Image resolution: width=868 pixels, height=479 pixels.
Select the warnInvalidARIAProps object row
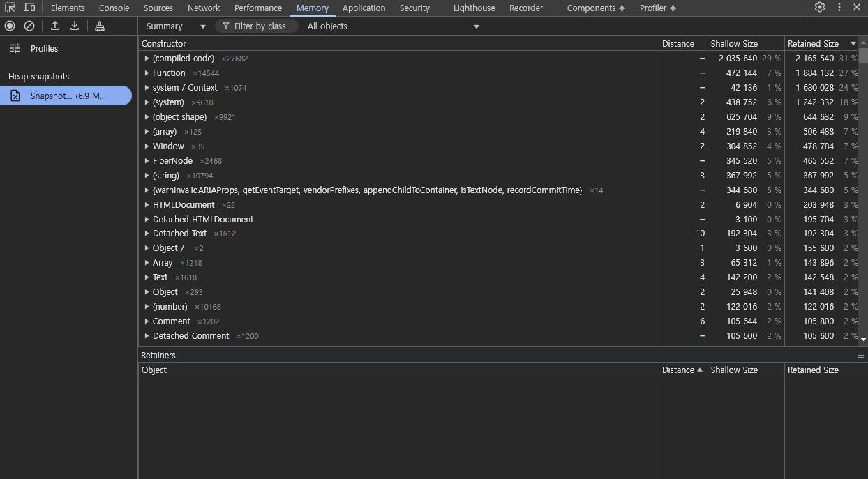pos(498,190)
